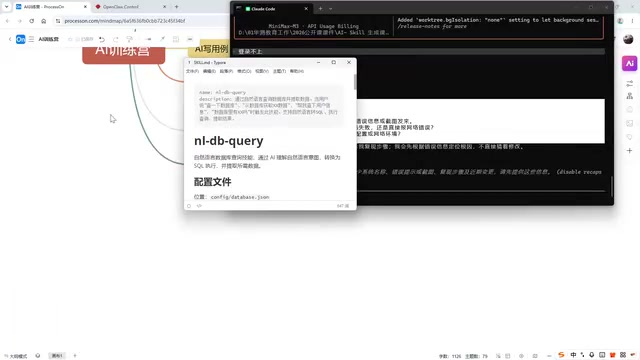Open the 帮助(H) menu in Typora

pos(297,71)
